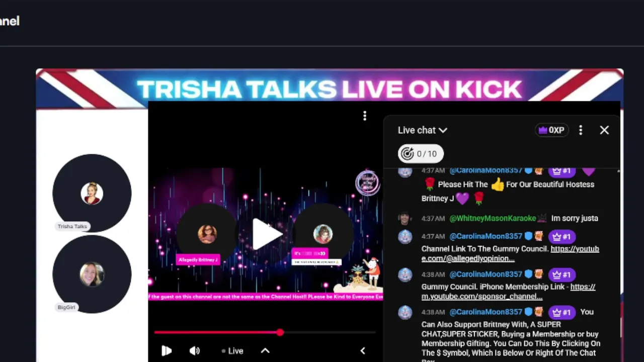Click the Allegedly Brittney J pink label
644x362 pixels.
coord(198,260)
